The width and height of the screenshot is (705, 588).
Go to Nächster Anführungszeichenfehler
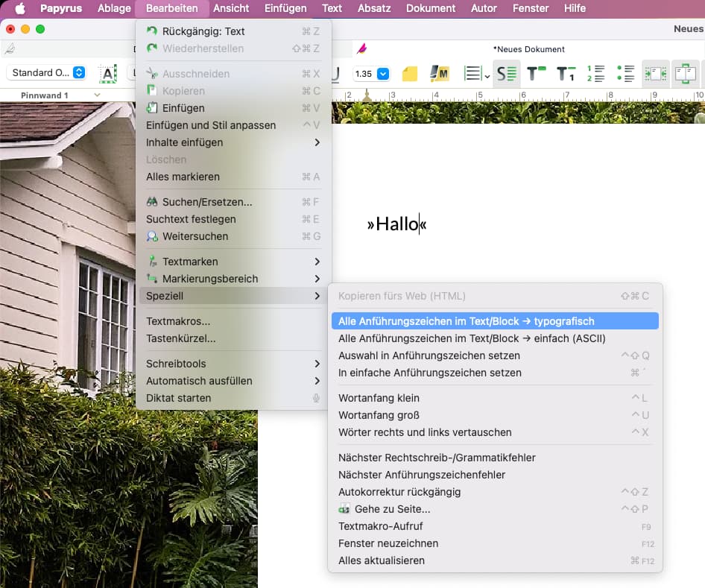495,475
